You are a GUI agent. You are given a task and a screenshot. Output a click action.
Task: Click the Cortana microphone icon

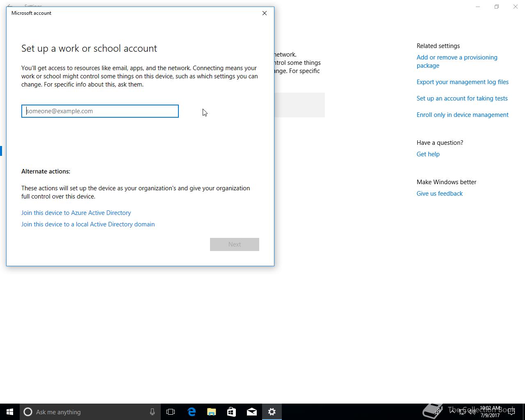(x=152, y=412)
